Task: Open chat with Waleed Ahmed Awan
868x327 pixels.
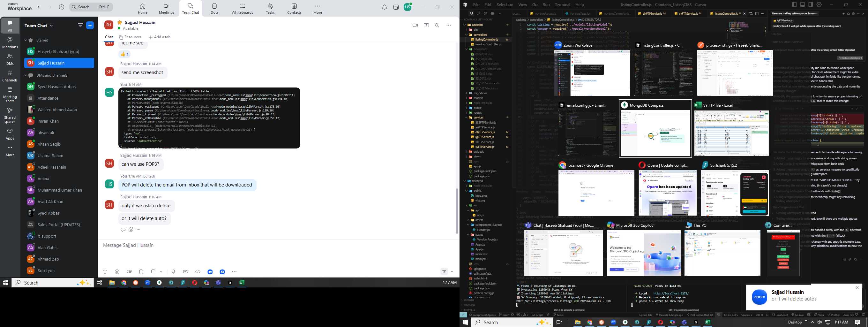Action: (59, 110)
